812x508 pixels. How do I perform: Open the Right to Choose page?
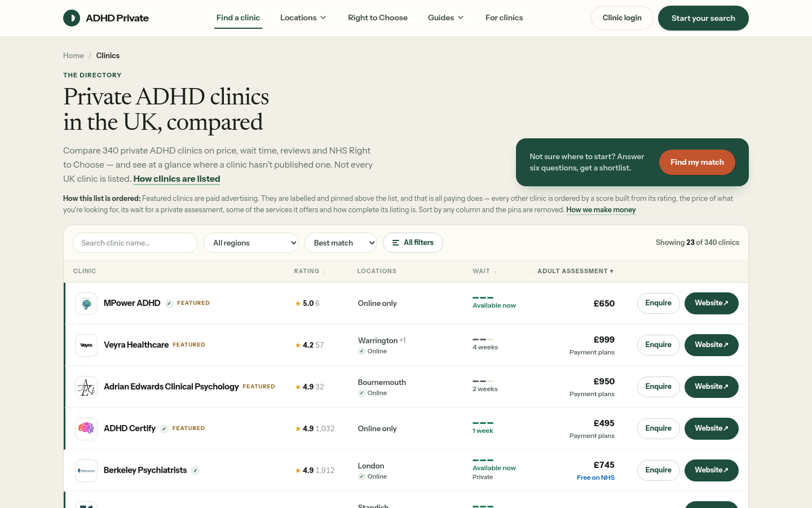[x=378, y=18]
